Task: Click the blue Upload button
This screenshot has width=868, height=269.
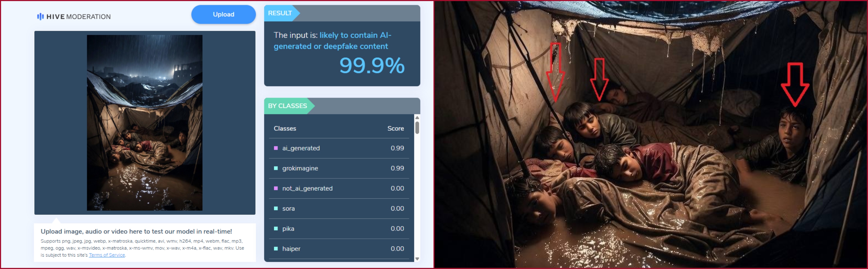Action: pyautogui.click(x=223, y=15)
